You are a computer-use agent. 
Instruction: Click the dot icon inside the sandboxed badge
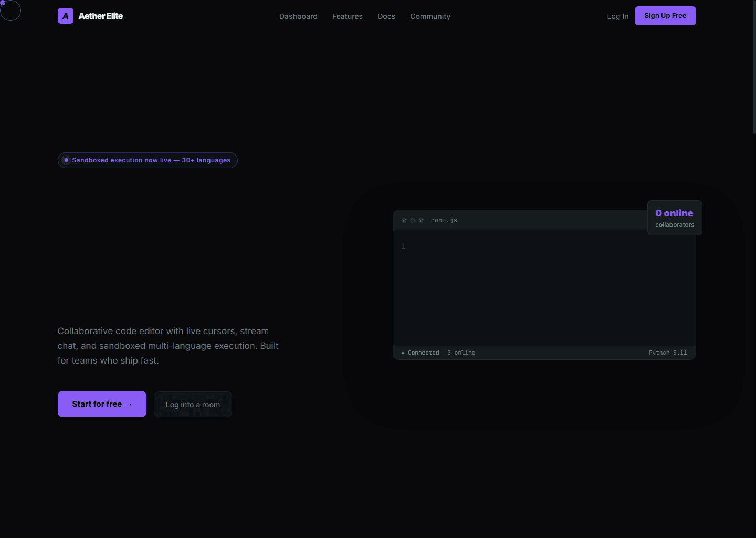(x=66, y=160)
